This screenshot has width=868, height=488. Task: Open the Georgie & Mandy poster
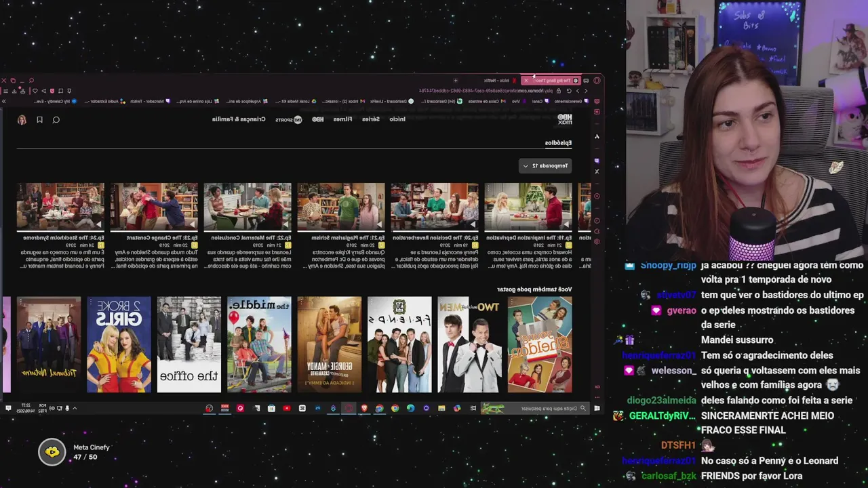330,344
